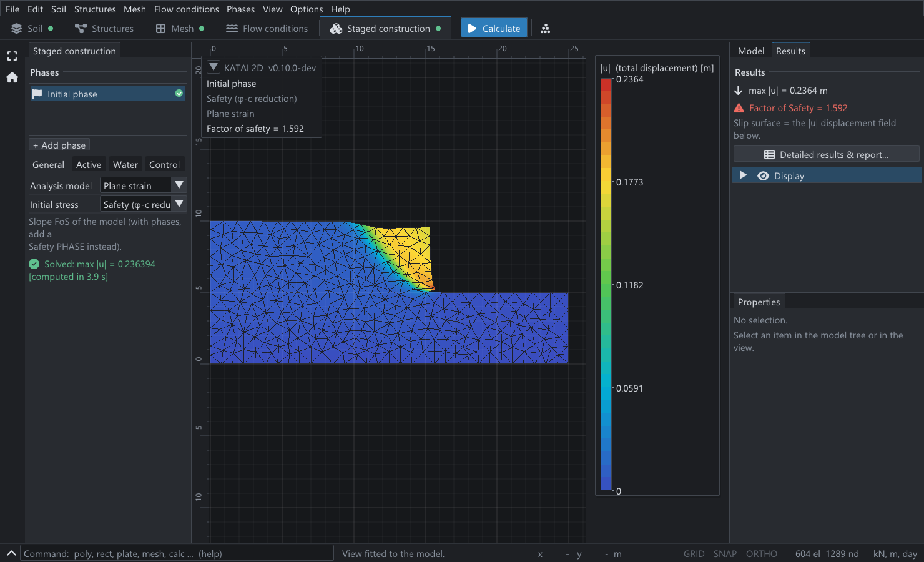Viewport: 924px width, 562px height.
Task: Open the Control tab
Action: pos(164,165)
